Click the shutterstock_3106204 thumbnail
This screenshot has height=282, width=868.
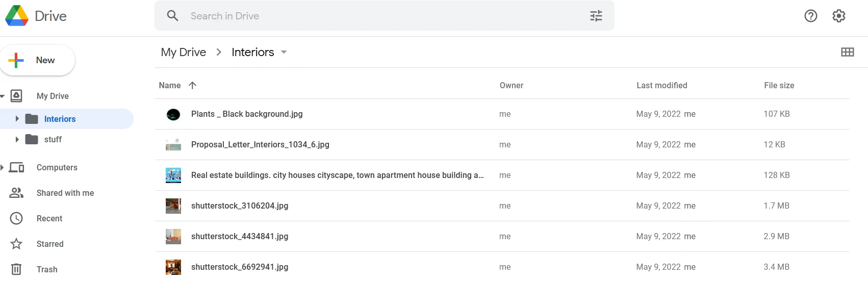(x=173, y=206)
